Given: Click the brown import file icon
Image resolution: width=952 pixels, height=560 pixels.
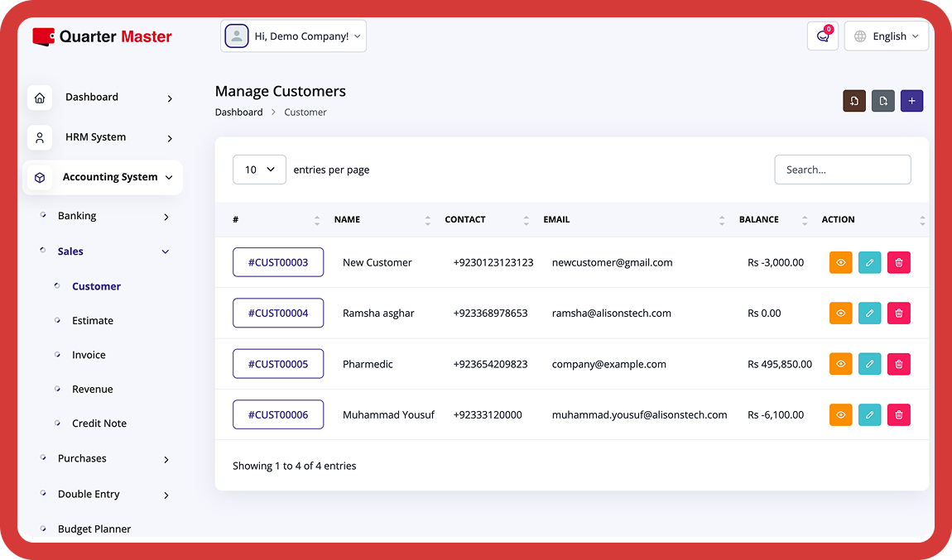Looking at the screenshot, I should tap(854, 101).
